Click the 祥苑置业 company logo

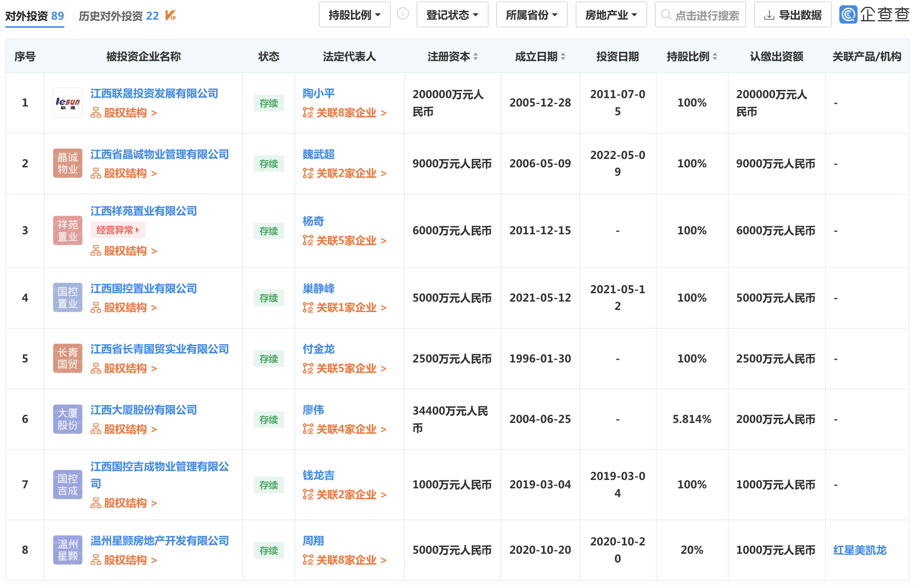[68, 230]
